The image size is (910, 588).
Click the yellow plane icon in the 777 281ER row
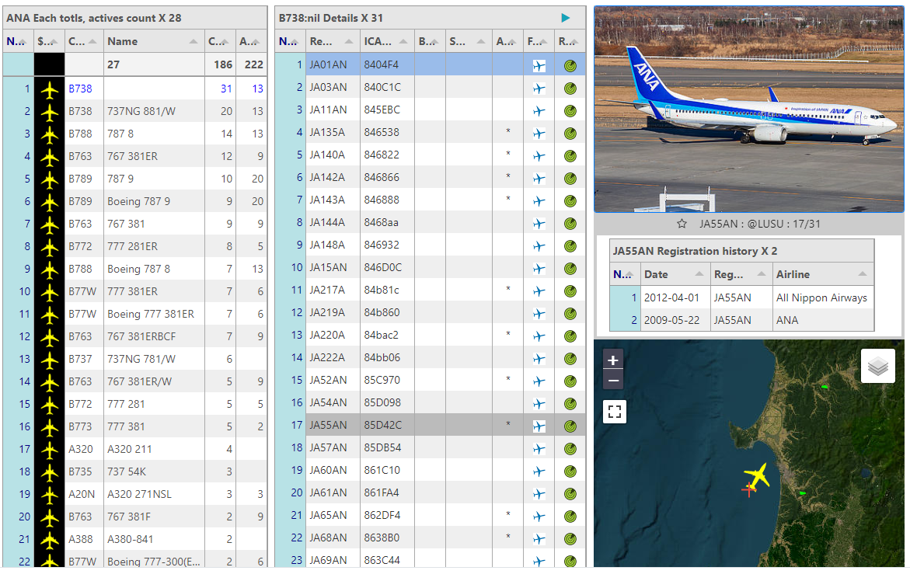(x=50, y=247)
